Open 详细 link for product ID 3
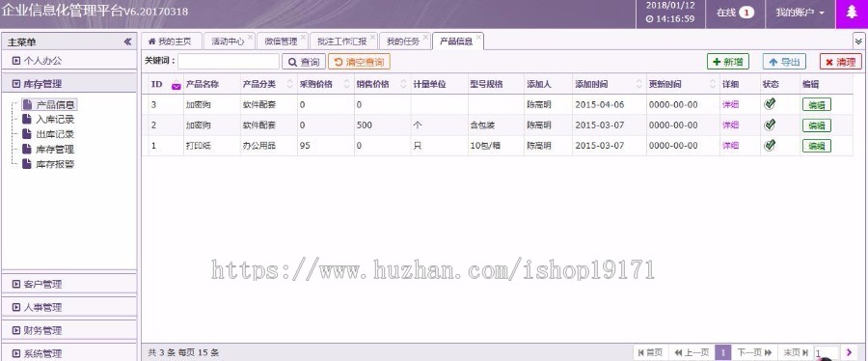Screen dimensions: 868x361 [x=730, y=104]
